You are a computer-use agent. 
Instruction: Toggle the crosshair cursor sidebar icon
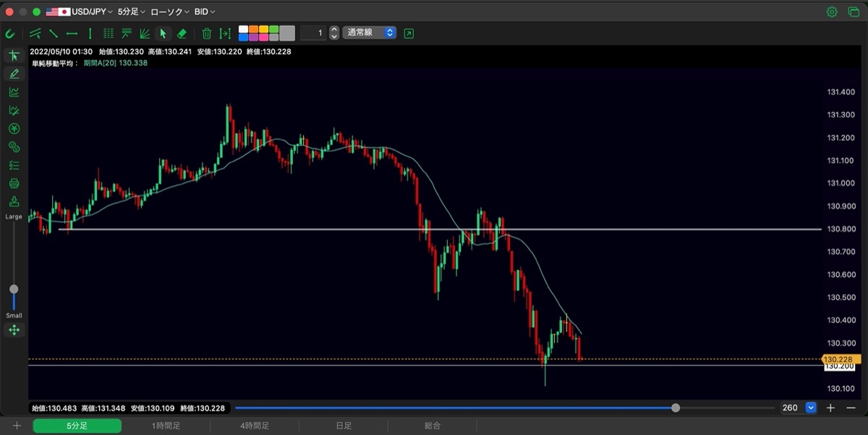14,56
